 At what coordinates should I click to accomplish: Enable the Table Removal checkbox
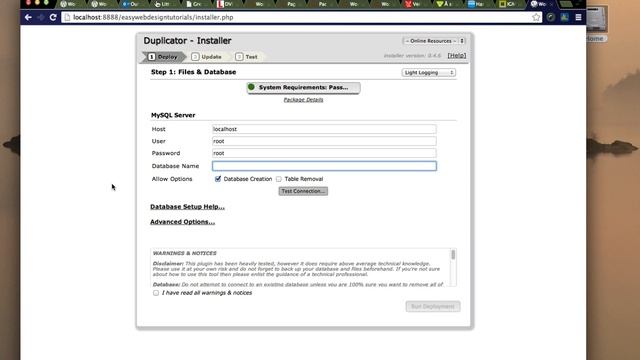(x=279, y=179)
